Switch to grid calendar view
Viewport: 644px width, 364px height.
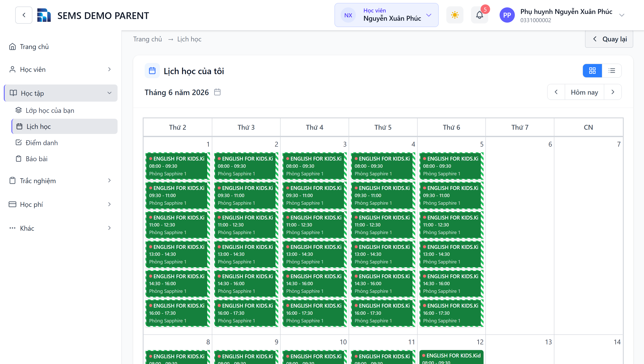592,71
